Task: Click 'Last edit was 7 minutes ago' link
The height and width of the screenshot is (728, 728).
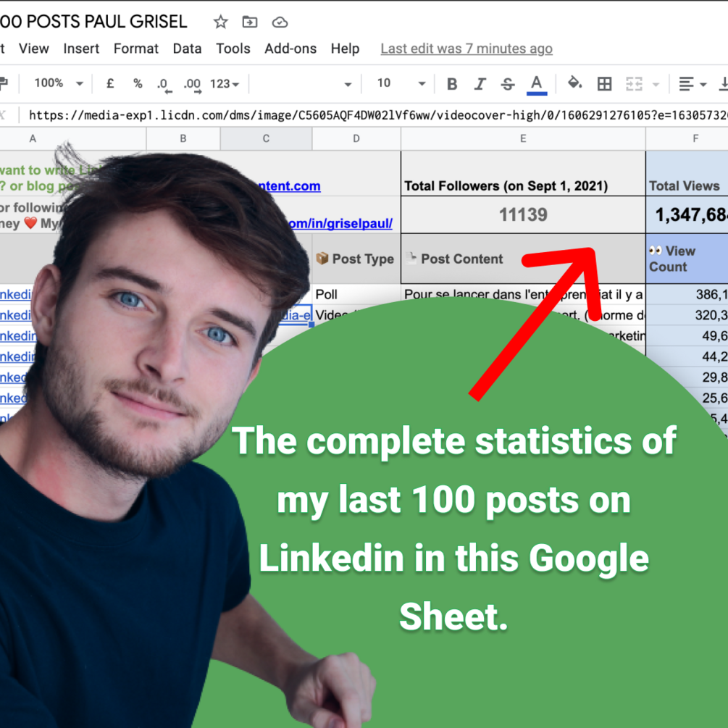Action: click(x=466, y=49)
